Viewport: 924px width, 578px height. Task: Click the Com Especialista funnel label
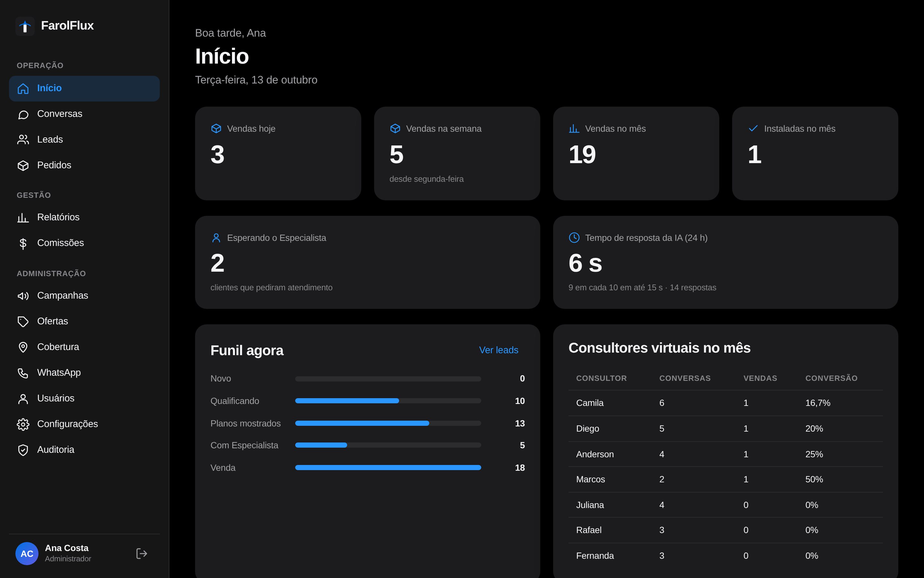(x=244, y=445)
